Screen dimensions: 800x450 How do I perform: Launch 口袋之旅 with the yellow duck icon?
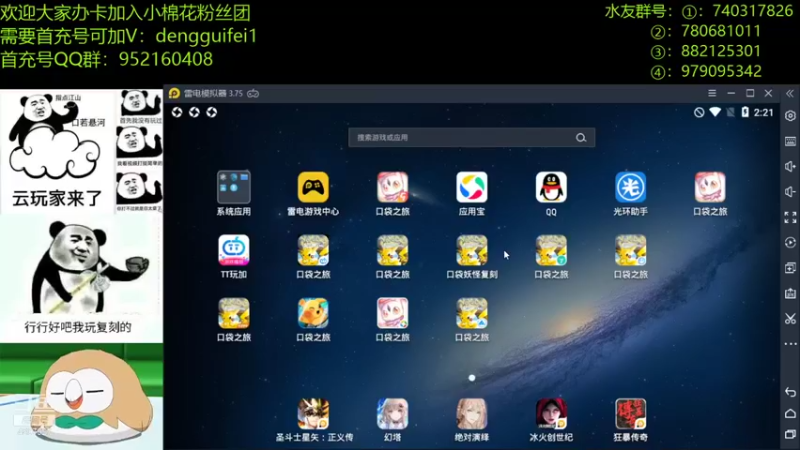(x=313, y=313)
